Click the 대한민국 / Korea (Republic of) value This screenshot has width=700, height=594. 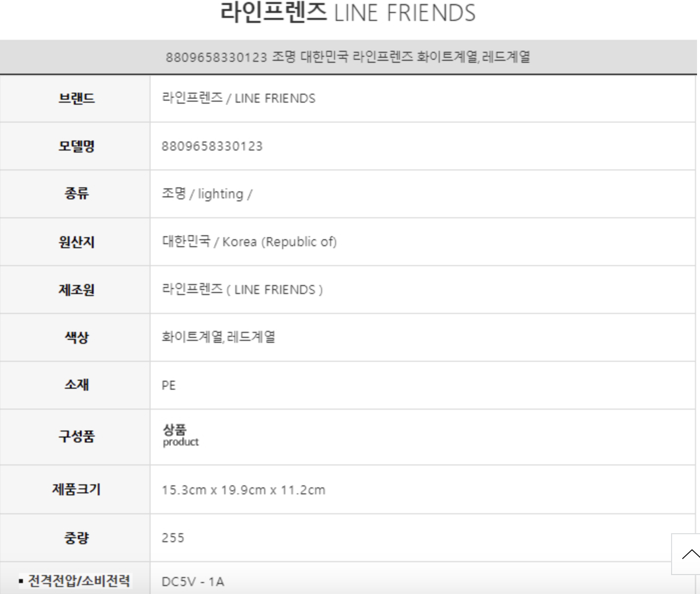pos(249,242)
